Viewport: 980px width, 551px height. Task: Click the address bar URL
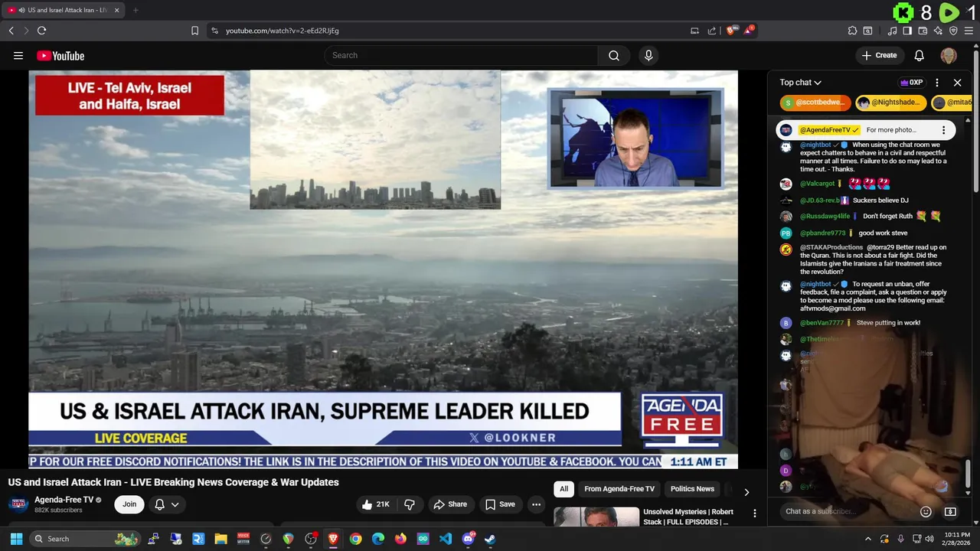pyautogui.click(x=283, y=31)
